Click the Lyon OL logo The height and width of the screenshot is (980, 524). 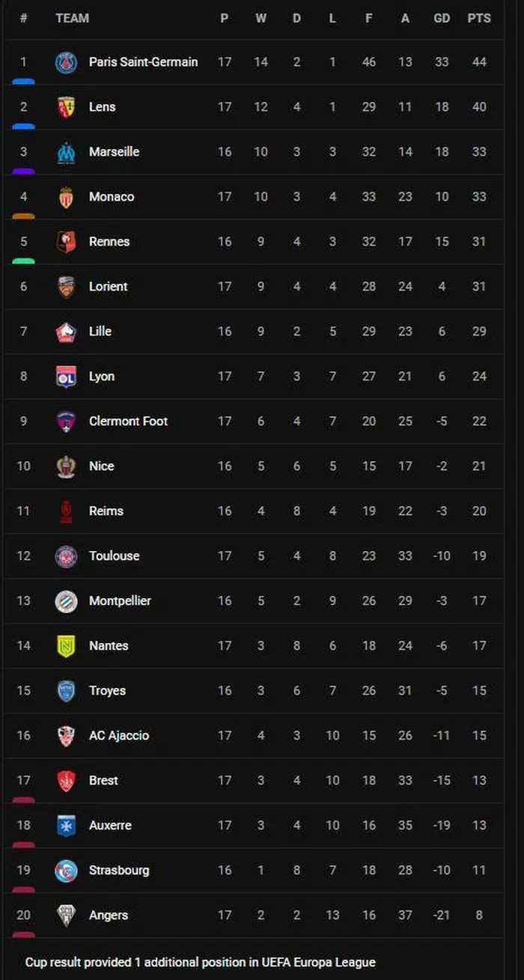(x=66, y=377)
